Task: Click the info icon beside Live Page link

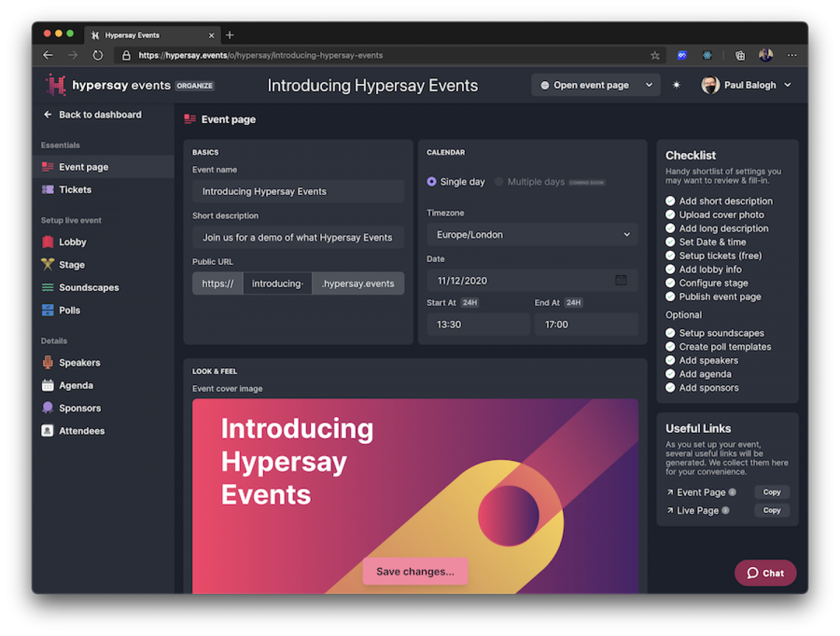Action: [x=726, y=510]
